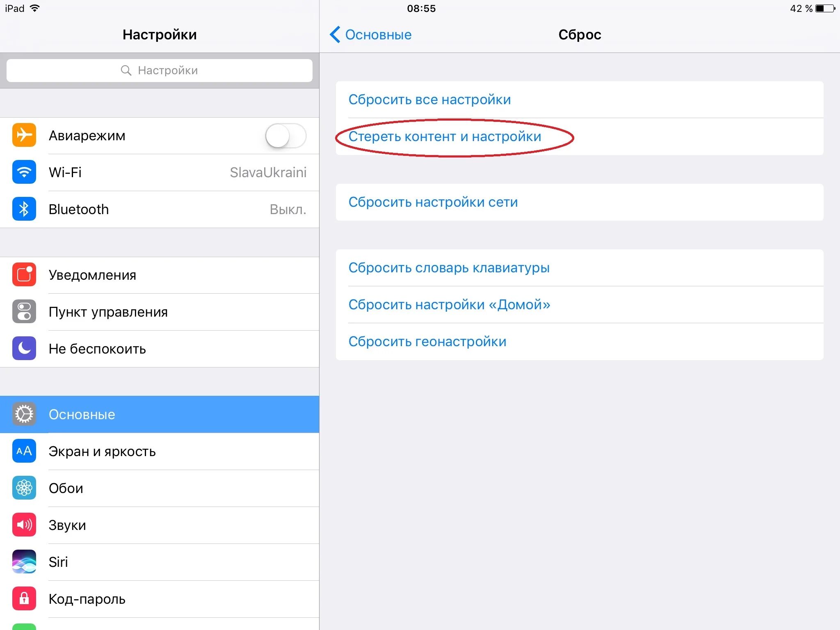Open Обои settings item
Image resolution: width=840 pixels, height=630 pixels.
(x=160, y=488)
